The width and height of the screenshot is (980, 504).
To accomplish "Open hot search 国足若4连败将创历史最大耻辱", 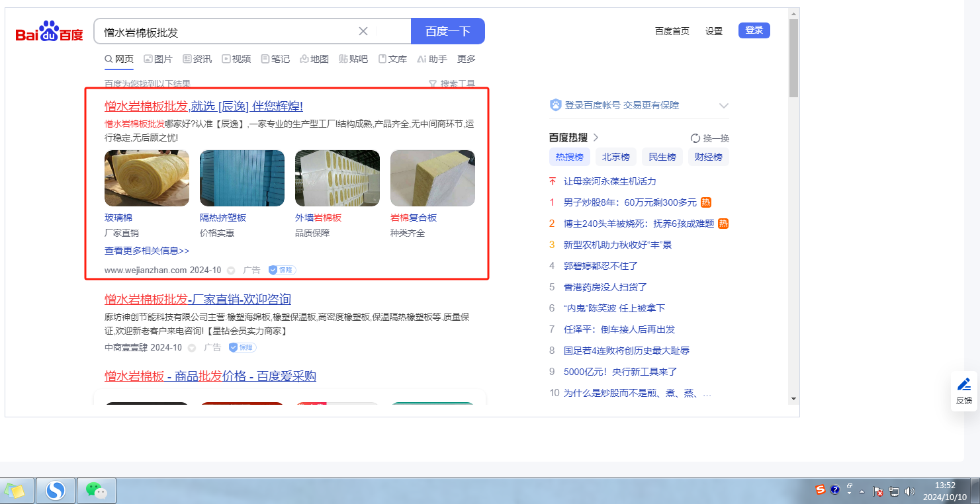I will (627, 351).
